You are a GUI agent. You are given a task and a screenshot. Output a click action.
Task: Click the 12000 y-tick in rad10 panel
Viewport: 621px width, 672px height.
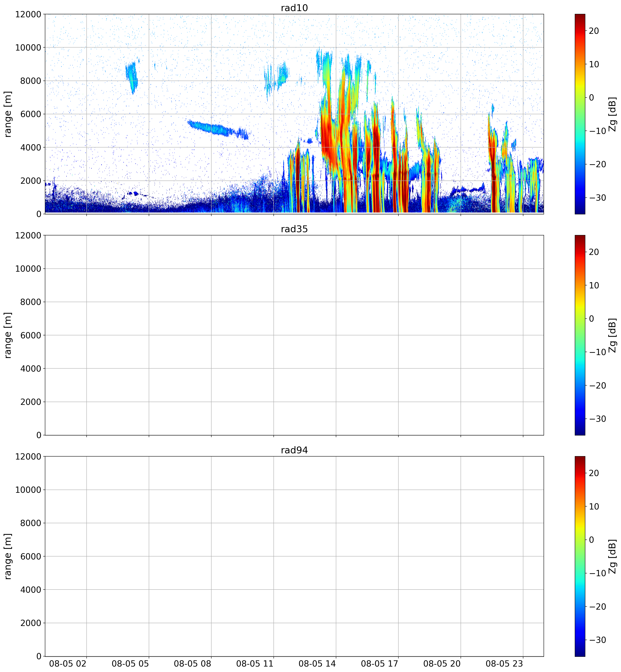point(28,14)
